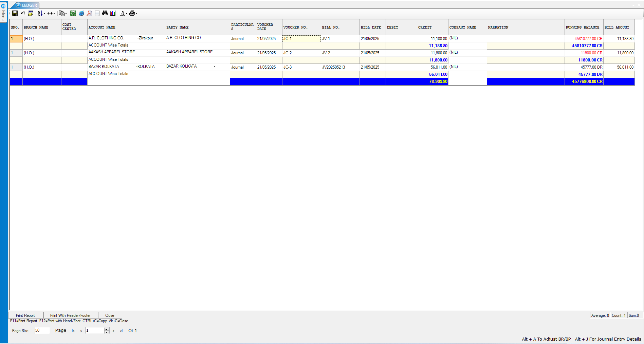The width and height of the screenshot is (644, 344).
Task: Click the Page Size input field
Action: (x=42, y=330)
